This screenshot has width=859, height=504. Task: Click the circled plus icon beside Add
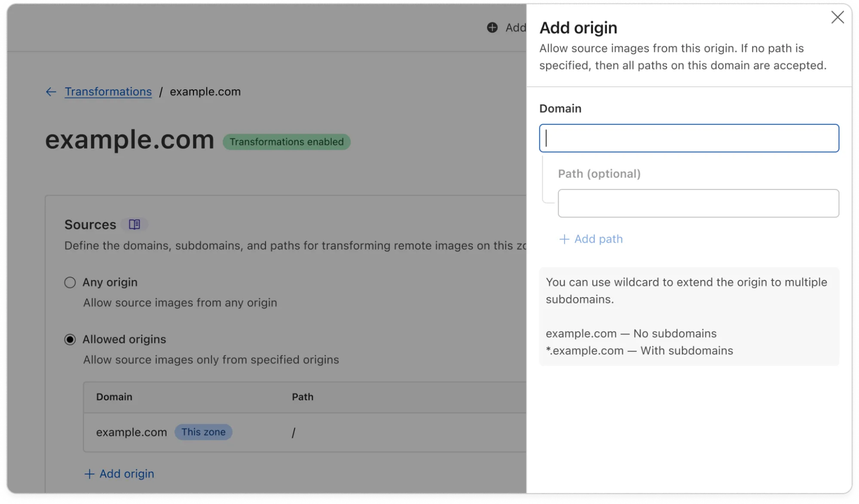492,27
